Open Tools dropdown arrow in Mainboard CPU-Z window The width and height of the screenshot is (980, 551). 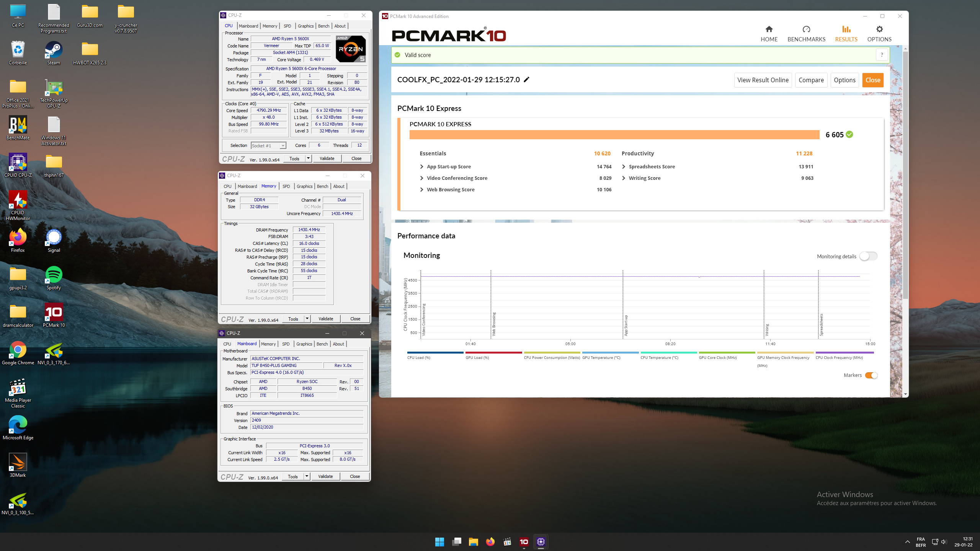[307, 476]
